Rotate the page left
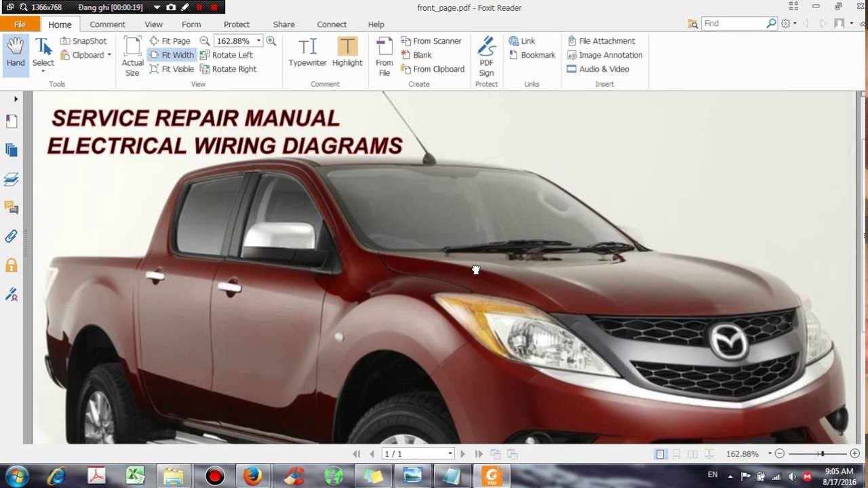 pos(226,55)
